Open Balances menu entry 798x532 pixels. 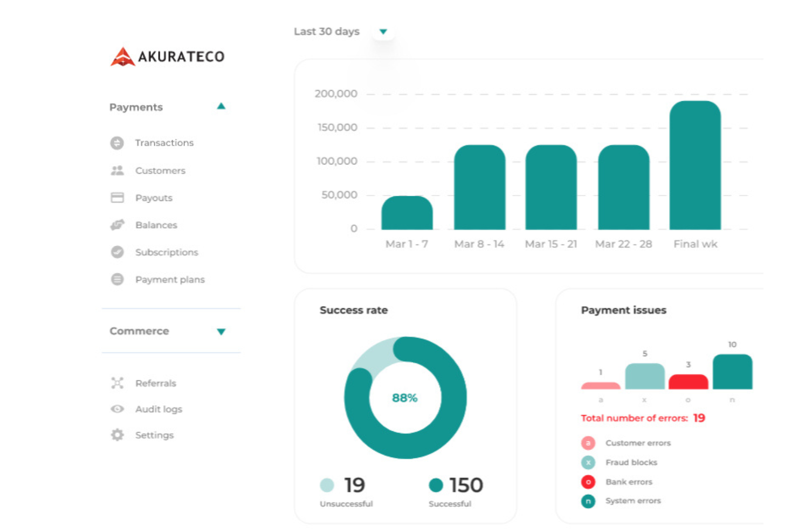[156, 225]
